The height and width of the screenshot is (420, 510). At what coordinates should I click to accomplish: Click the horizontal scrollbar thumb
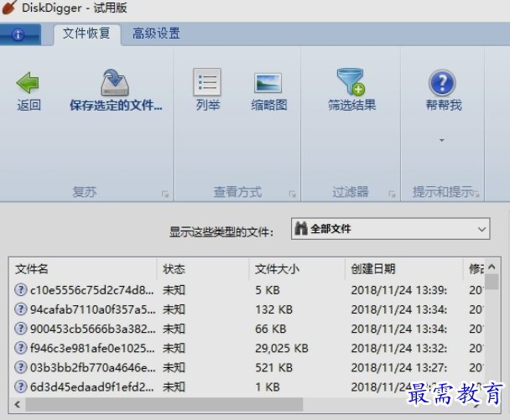(x=164, y=404)
